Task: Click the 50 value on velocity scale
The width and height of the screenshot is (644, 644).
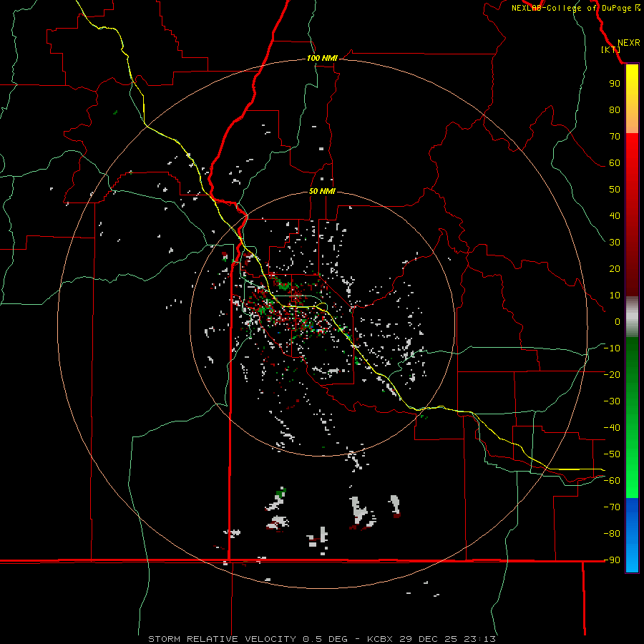Action: pyautogui.click(x=615, y=190)
